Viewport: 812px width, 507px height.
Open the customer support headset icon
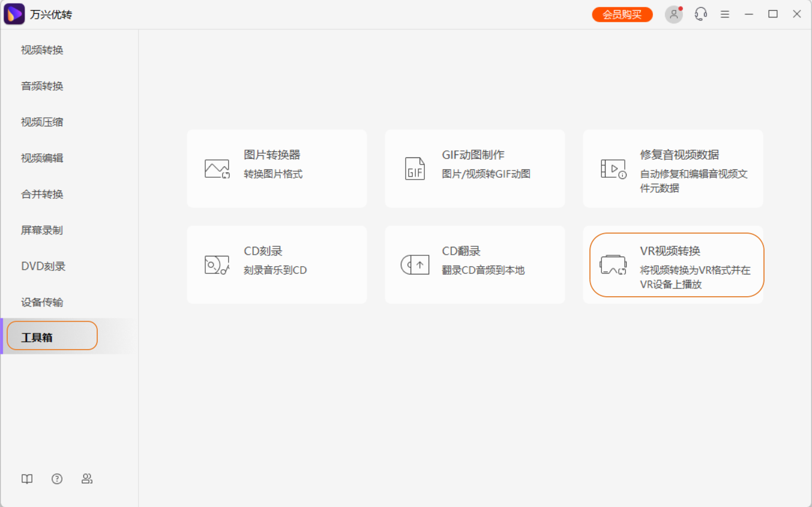tap(700, 13)
